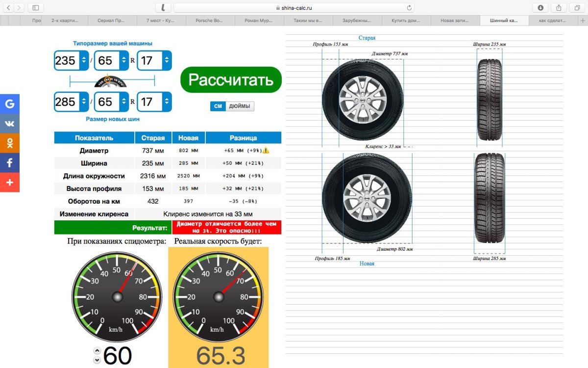Click the Safari share icon top right

click(x=558, y=7)
